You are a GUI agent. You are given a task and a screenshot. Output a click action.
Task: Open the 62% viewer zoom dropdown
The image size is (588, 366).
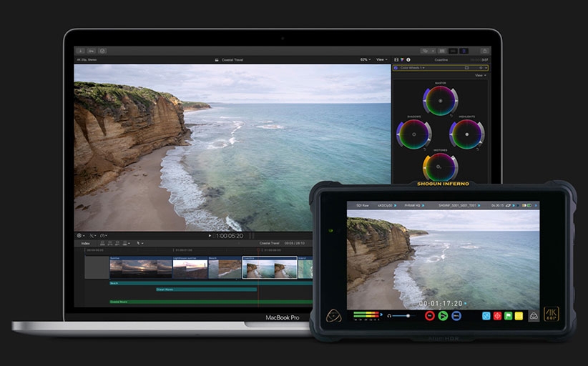point(365,59)
